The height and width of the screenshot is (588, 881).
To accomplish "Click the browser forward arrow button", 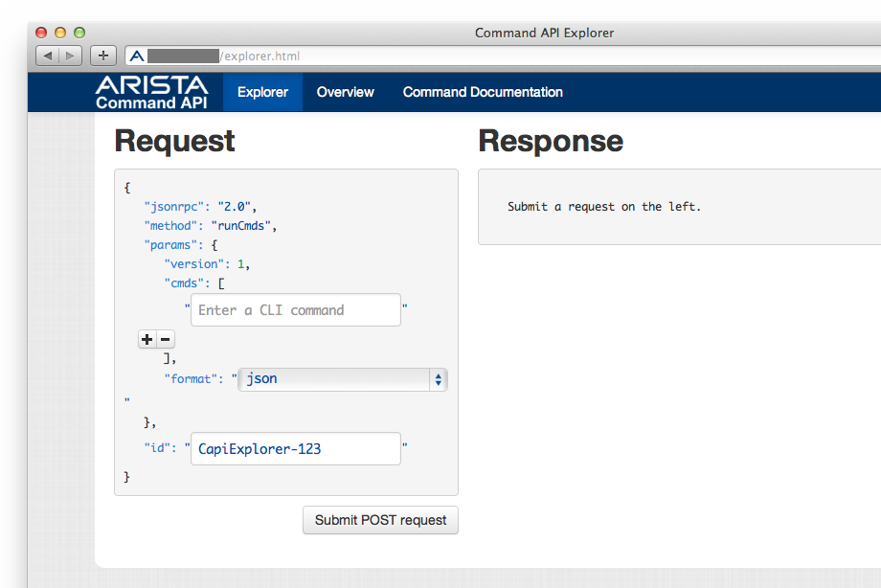I will (71, 56).
